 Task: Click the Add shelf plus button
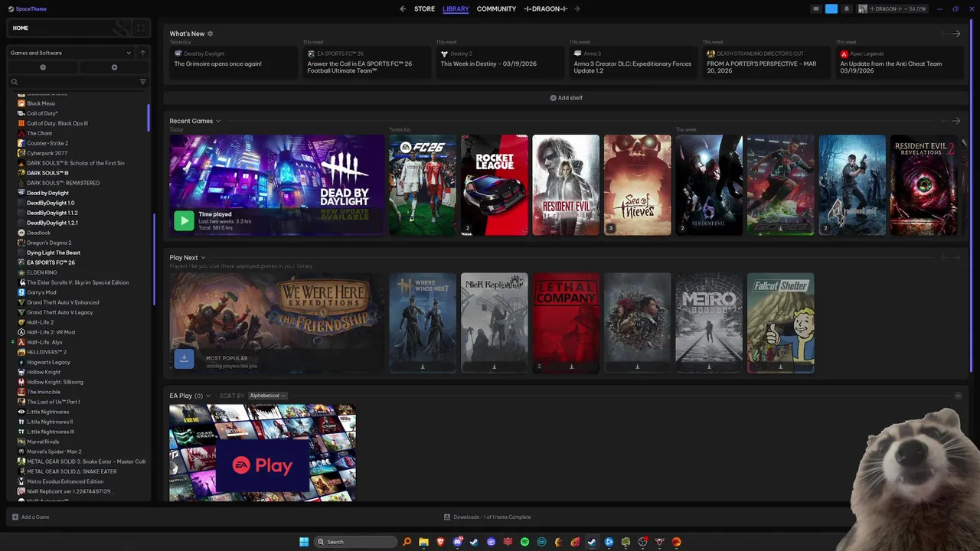point(566,98)
